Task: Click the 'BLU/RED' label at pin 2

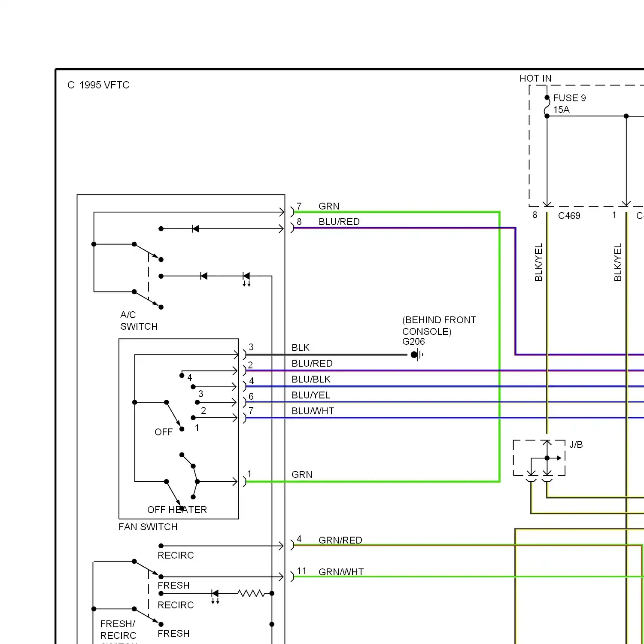Action: coord(312,363)
